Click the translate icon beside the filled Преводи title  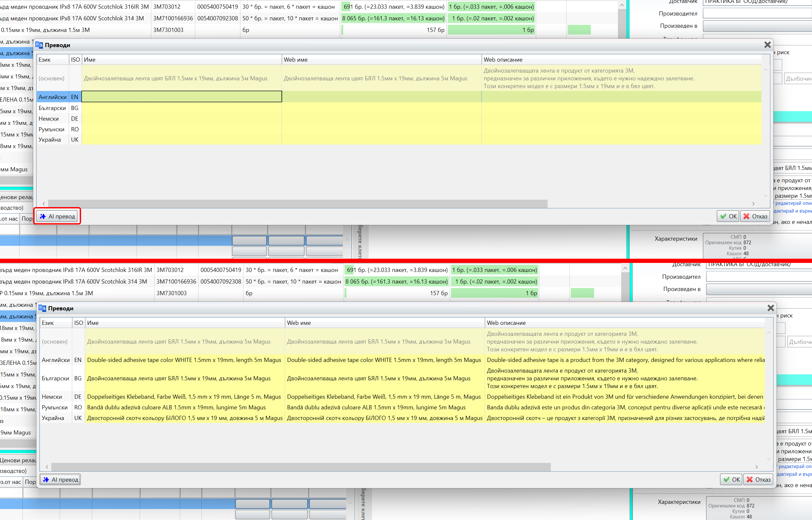[x=43, y=308]
